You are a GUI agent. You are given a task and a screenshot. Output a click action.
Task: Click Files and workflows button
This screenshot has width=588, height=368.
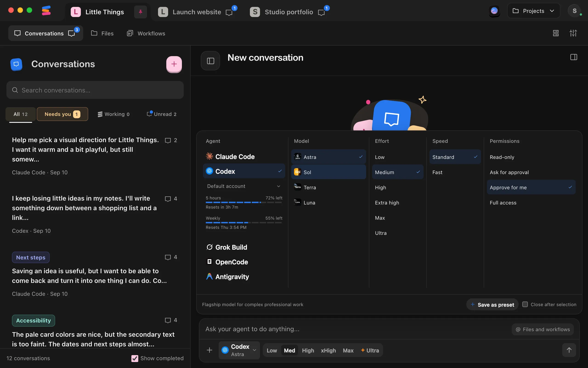(543, 329)
